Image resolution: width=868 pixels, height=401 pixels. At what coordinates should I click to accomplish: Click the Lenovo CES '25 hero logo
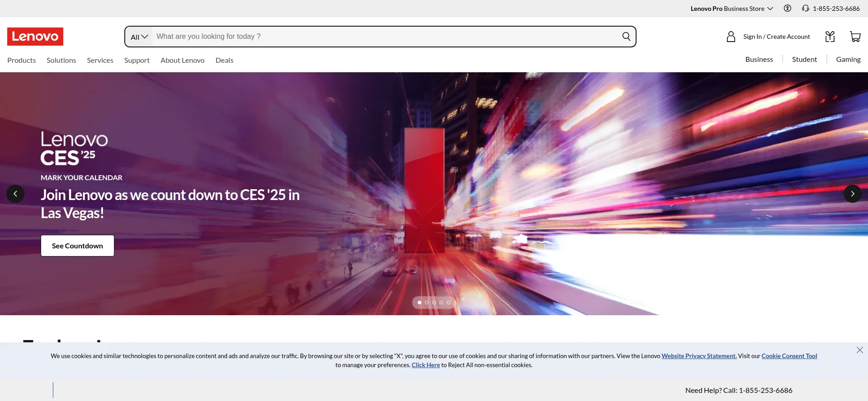pyautogui.click(x=74, y=148)
